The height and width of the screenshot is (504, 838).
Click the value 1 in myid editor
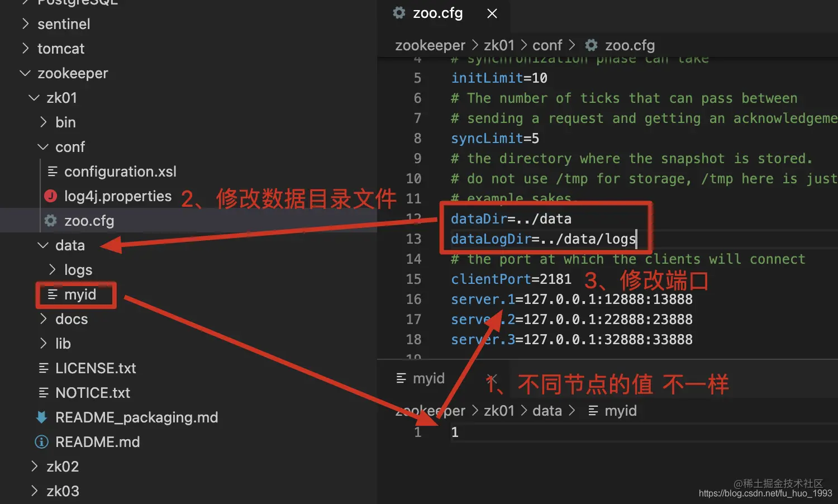(455, 432)
